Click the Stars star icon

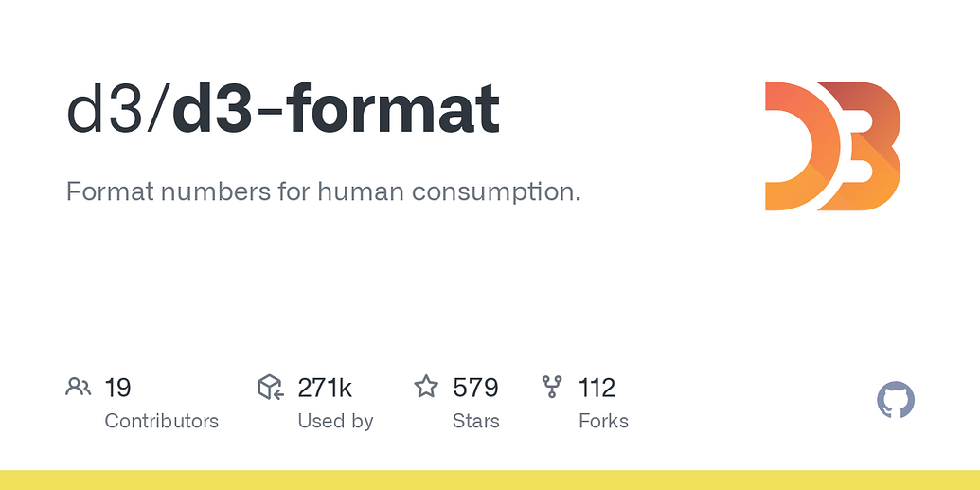426,387
